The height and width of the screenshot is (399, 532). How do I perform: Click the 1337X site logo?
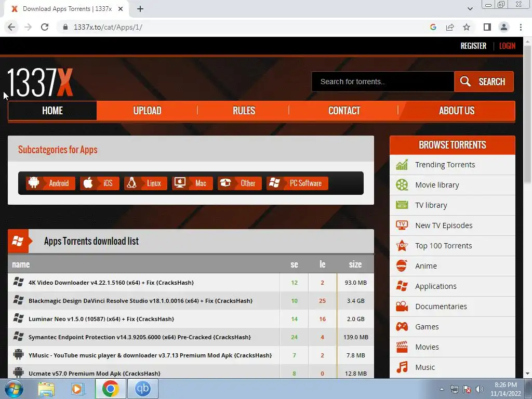(40, 83)
